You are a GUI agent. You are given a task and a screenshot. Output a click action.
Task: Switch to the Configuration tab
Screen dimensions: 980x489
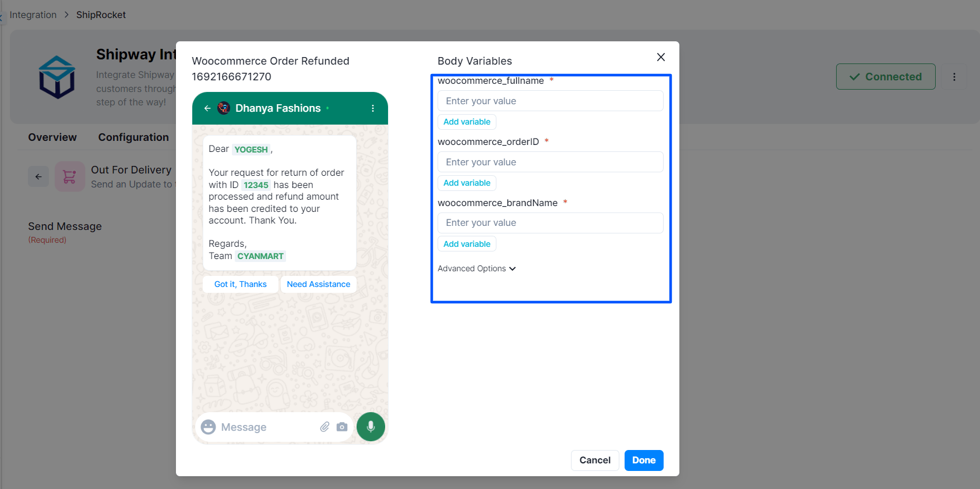(133, 137)
